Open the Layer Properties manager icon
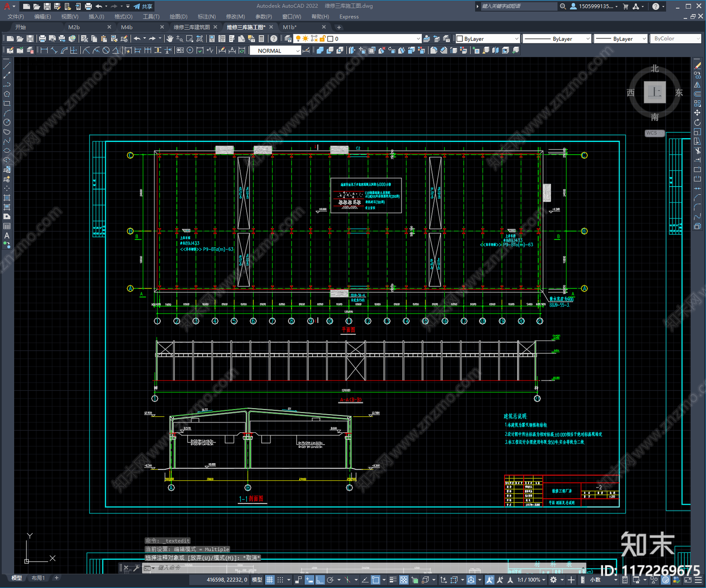Image resolution: width=706 pixels, height=588 pixels. point(288,39)
